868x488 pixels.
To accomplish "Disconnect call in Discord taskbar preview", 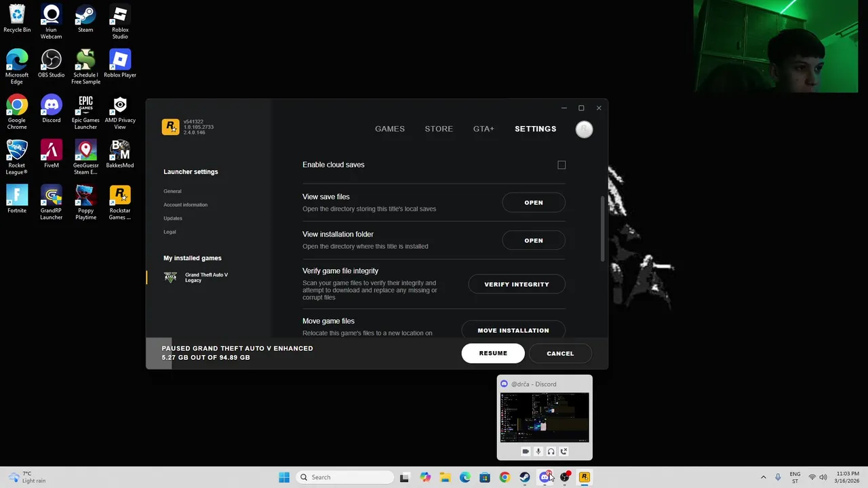I will 564,451.
